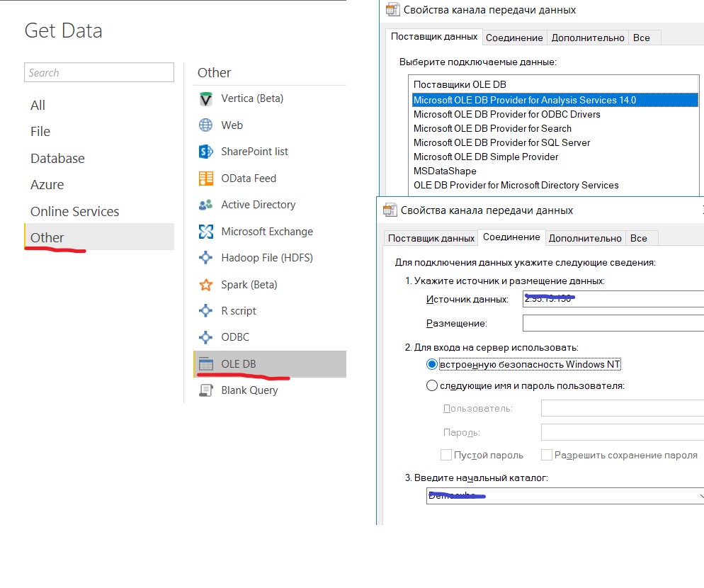Select the specific user name and password radio
Image resolution: width=704 pixels, height=588 pixels.
[431, 385]
